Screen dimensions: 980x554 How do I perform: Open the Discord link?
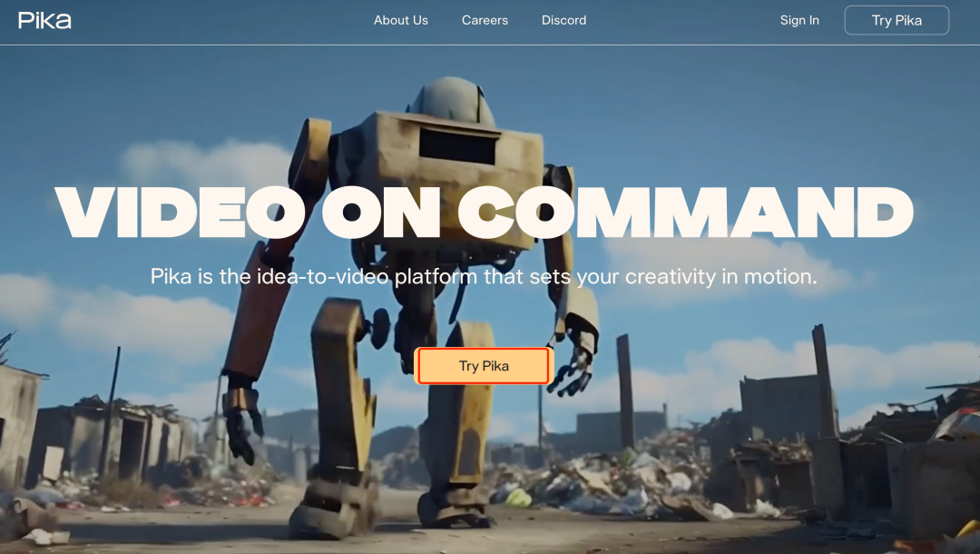pyautogui.click(x=563, y=20)
